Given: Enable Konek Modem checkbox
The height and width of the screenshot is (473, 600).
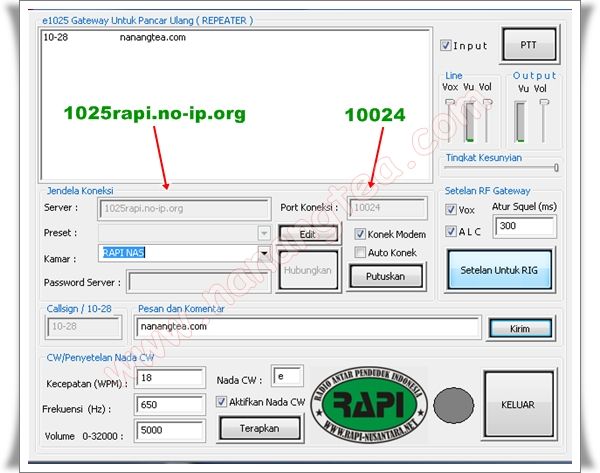Looking at the screenshot, I should tap(360, 234).
